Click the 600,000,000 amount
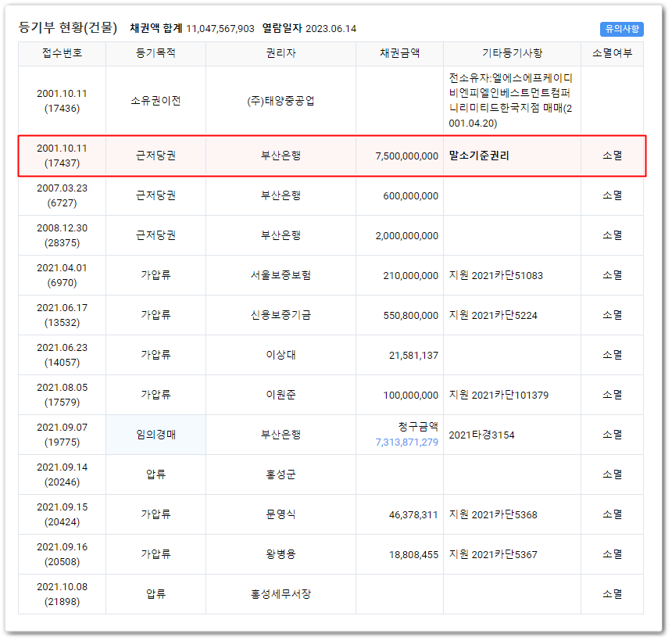The image size is (672, 641). (410, 196)
